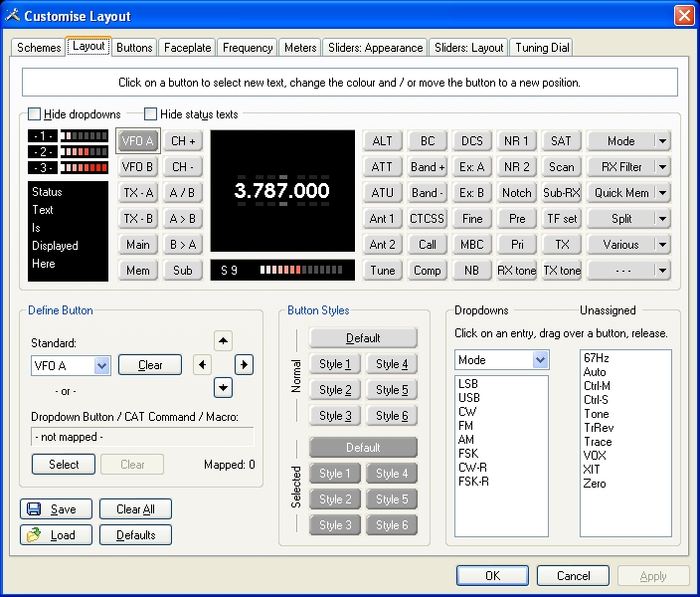Select the MBC faceplate button

click(x=472, y=245)
